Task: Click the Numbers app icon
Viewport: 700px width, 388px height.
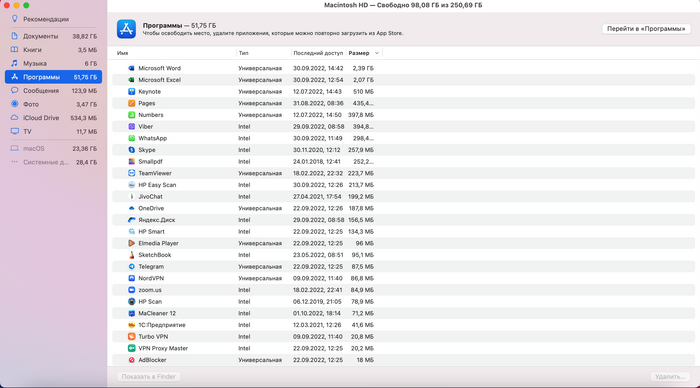Action: click(x=131, y=115)
